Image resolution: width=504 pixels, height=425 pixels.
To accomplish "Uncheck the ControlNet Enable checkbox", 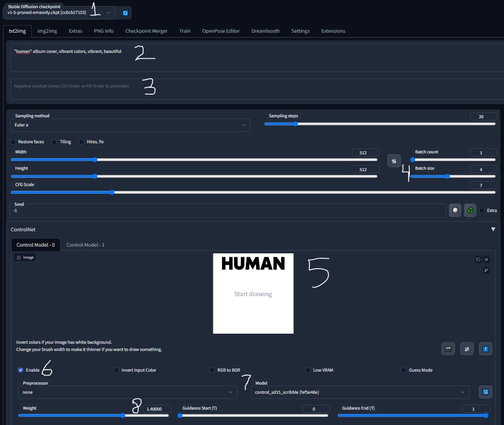I will pos(21,370).
